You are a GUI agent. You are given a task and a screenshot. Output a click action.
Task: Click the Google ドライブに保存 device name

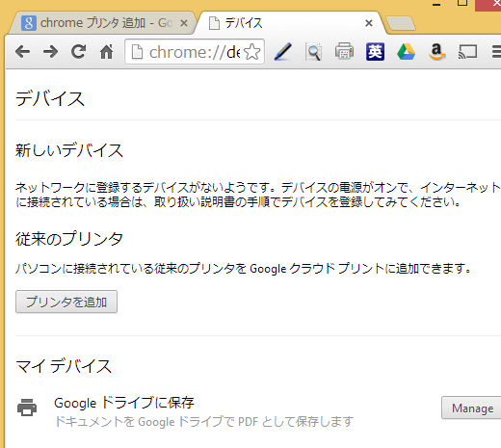(124, 403)
